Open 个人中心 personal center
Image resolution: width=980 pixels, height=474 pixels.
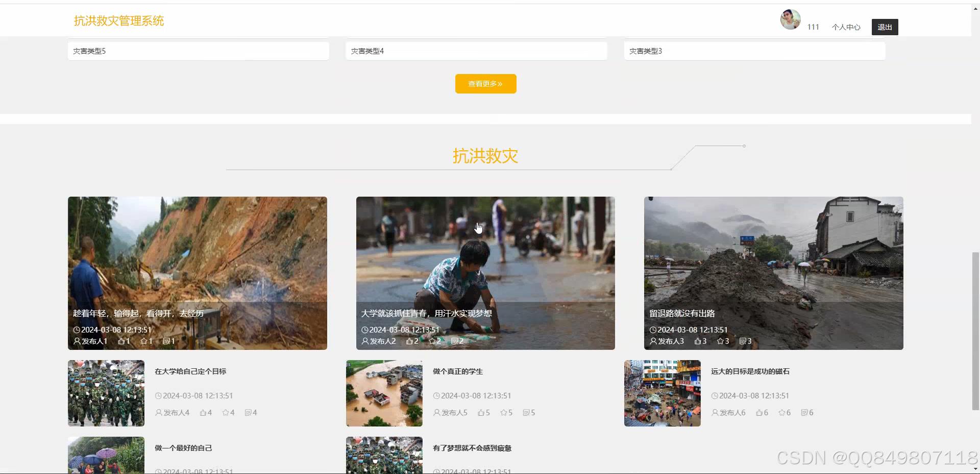(846, 27)
